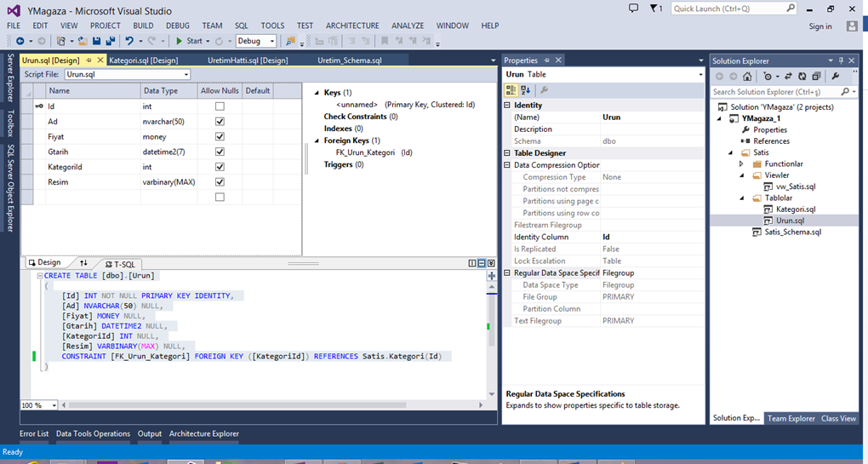The height and width of the screenshot is (464, 868).
Task: Collapse the Tablolar folder in Solution Explorer
Action: (x=742, y=198)
